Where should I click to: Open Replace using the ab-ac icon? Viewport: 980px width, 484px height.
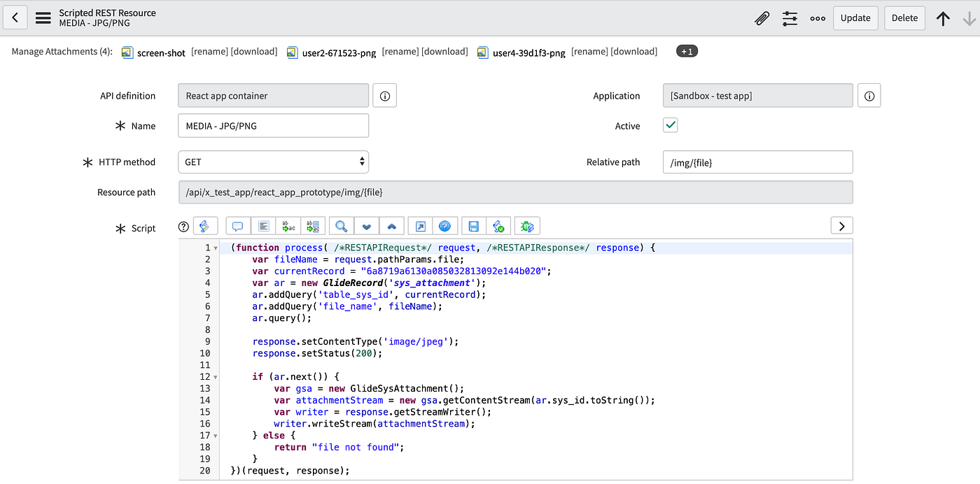pos(288,225)
